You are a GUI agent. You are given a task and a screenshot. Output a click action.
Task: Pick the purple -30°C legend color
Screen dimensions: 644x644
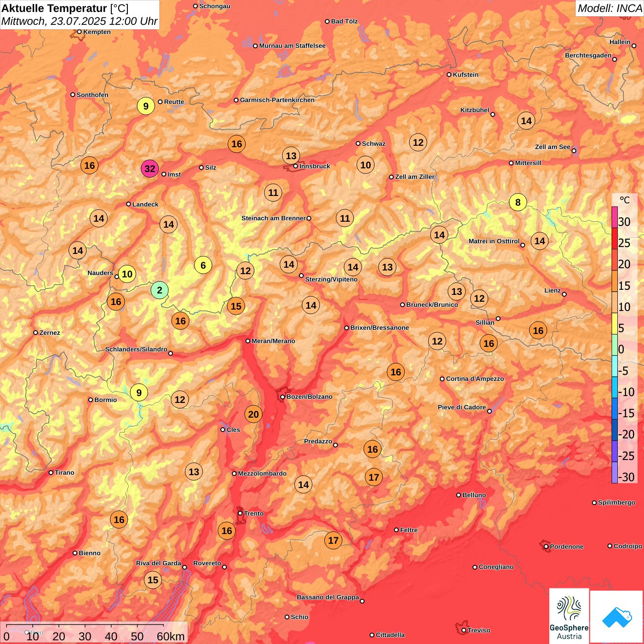point(615,472)
